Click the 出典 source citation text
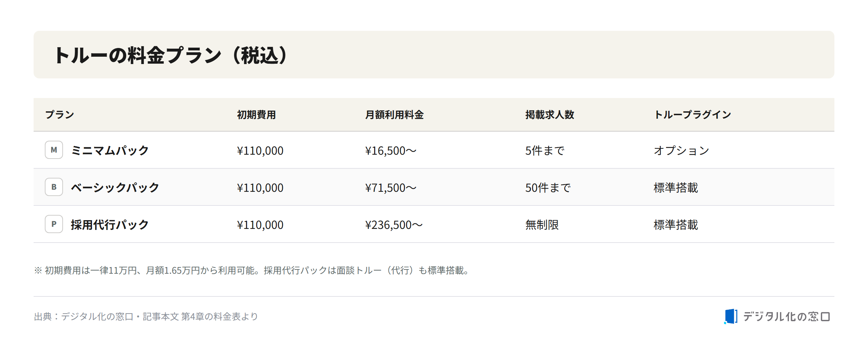Image resolution: width=868 pixels, height=357 pixels. click(146, 316)
